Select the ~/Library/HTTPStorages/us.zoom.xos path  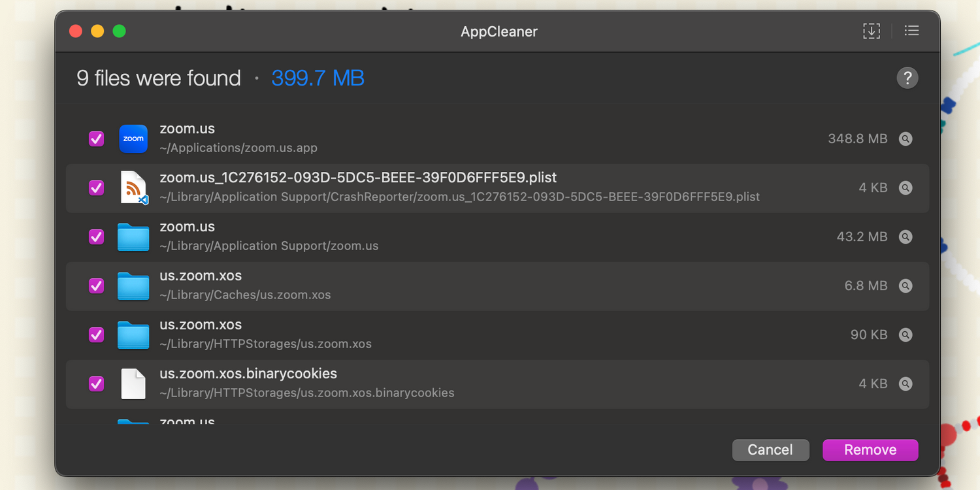click(265, 344)
